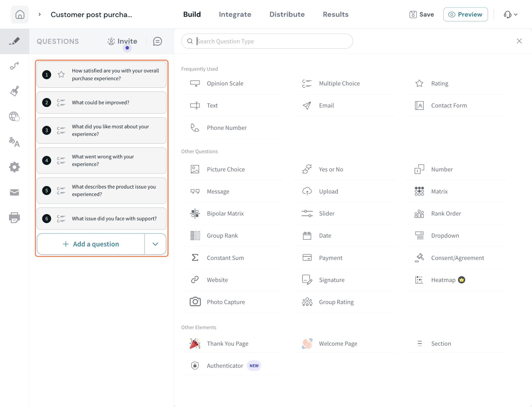Open the translation languages icon in sidebar
This screenshot has width=532, height=407.
[14, 142]
